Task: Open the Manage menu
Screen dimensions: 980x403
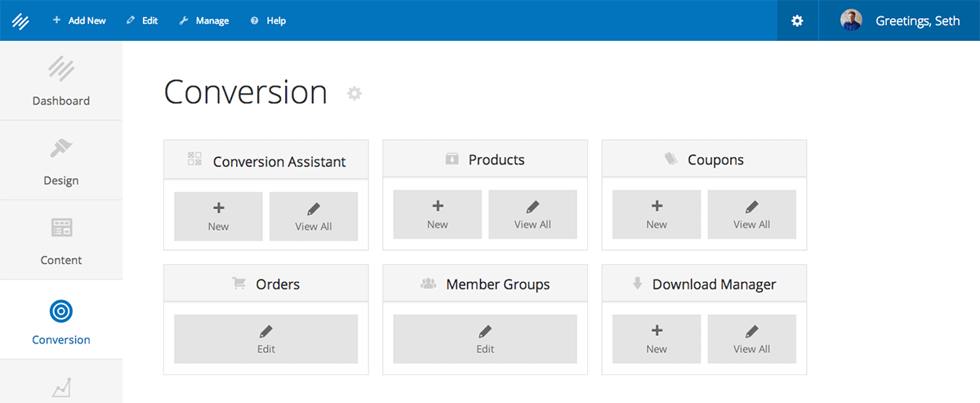Action: (x=204, y=20)
